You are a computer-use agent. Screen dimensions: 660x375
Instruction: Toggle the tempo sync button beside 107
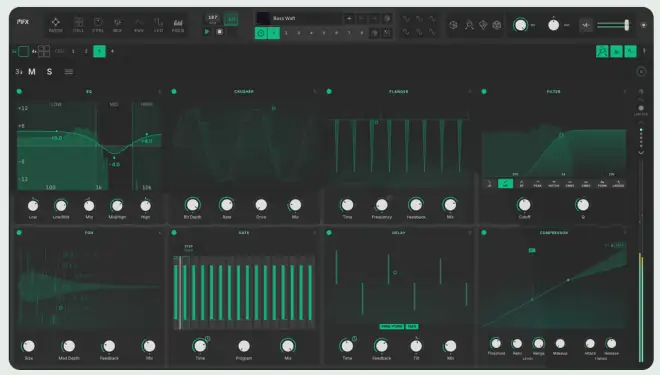pyautogui.click(x=231, y=19)
